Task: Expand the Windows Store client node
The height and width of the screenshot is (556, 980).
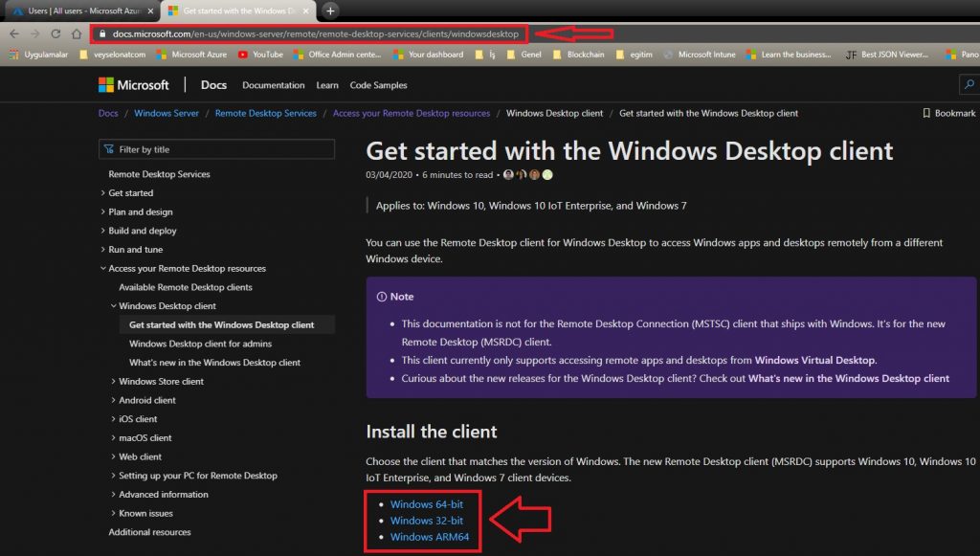Action: point(157,381)
